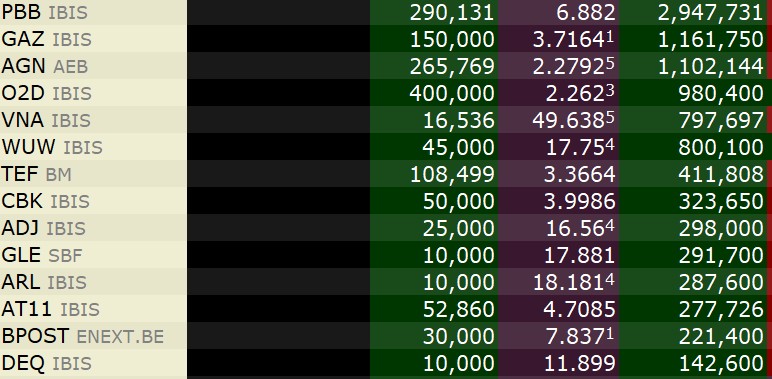Click value 980,400 in O2D row

click(x=721, y=94)
